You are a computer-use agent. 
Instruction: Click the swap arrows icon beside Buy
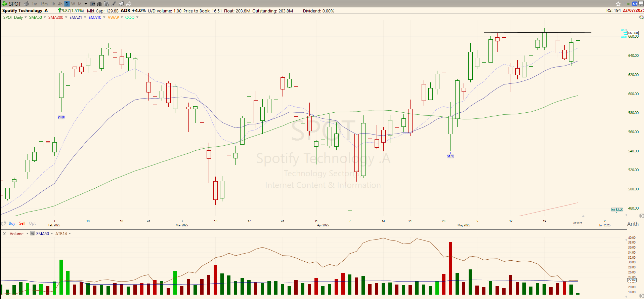coord(4,223)
